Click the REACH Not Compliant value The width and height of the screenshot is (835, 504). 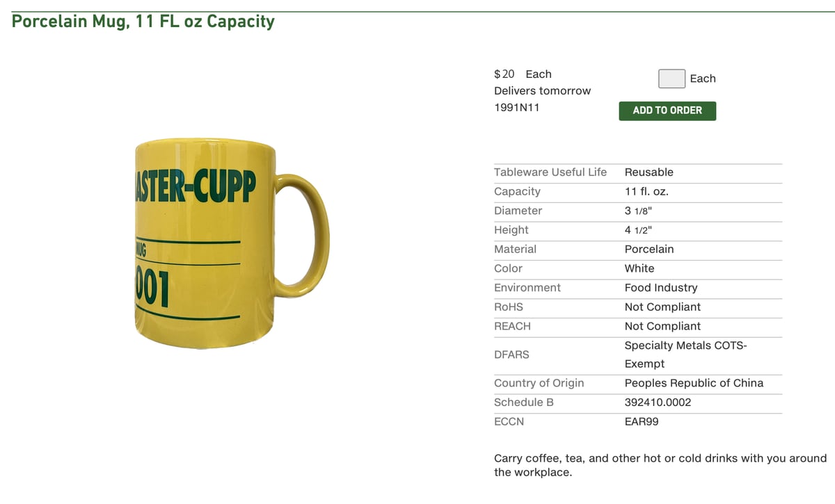click(662, 326)
